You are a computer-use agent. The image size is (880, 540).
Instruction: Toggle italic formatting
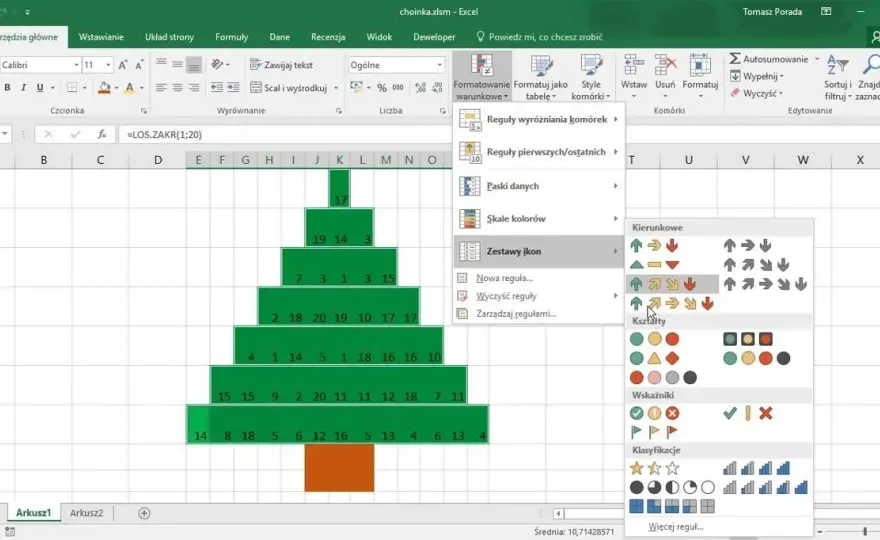coord(24,88)
